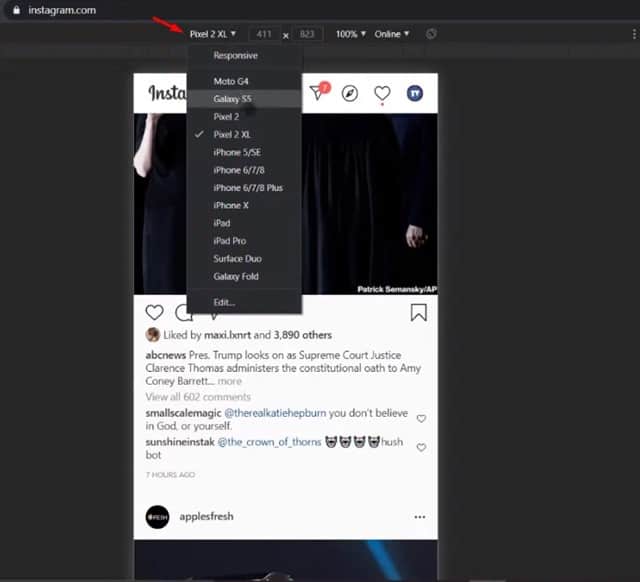Choose iPhone 6/7/8 device
Screen dimensions: 640x582
pos(244,170)
